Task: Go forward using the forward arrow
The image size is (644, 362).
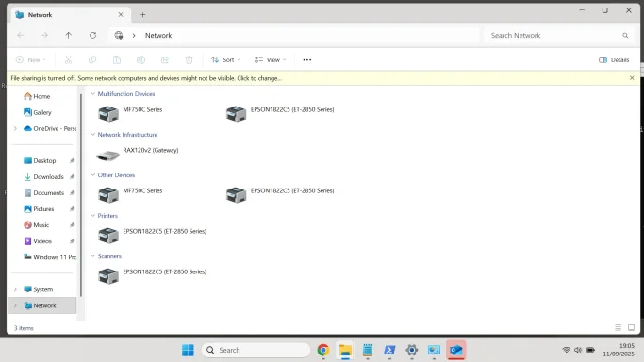Action: (x=44, y=35)
